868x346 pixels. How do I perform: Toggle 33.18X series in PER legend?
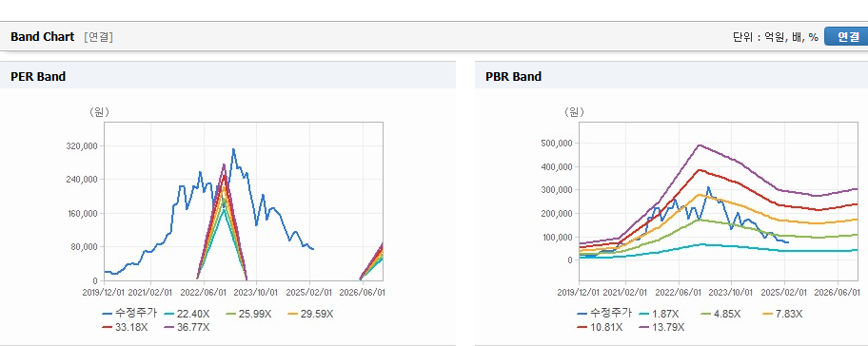coord(126,327)
